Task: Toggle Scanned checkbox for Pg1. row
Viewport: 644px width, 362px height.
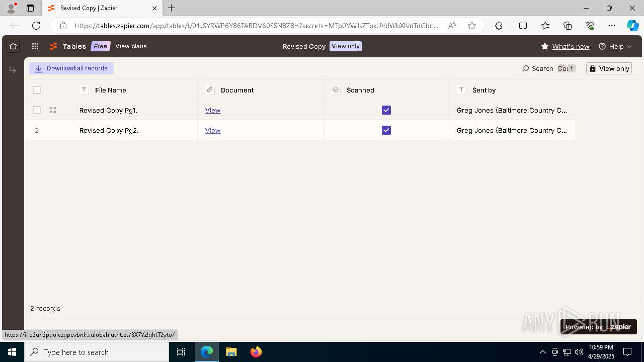Action: tap(386, 110)
